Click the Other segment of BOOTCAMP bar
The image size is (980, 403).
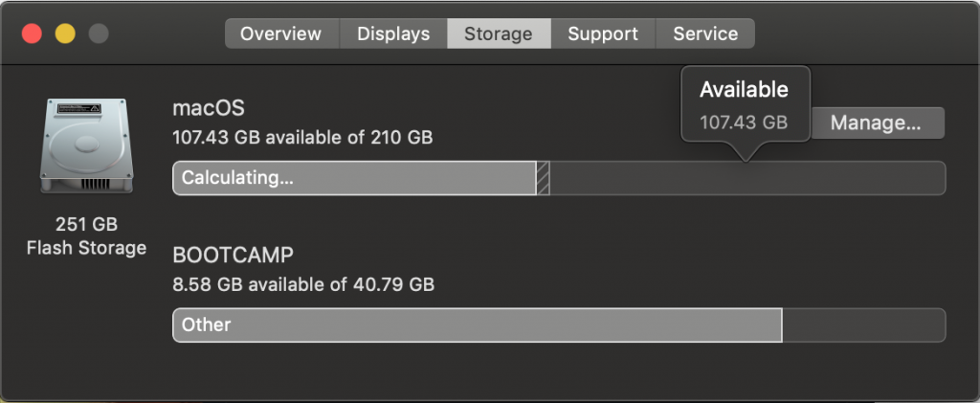point(477,325)
